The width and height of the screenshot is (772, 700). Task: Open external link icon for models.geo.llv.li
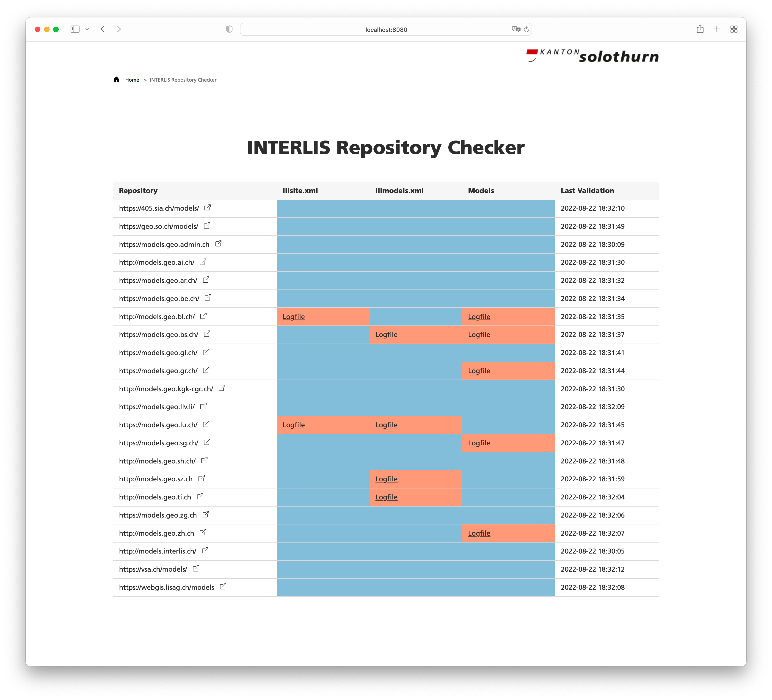click(203, 406)
